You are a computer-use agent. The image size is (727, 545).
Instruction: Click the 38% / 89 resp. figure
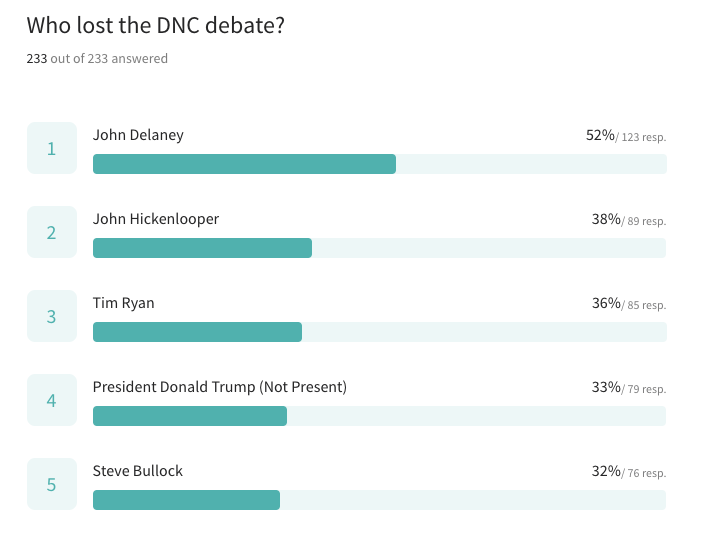[629, 219]
